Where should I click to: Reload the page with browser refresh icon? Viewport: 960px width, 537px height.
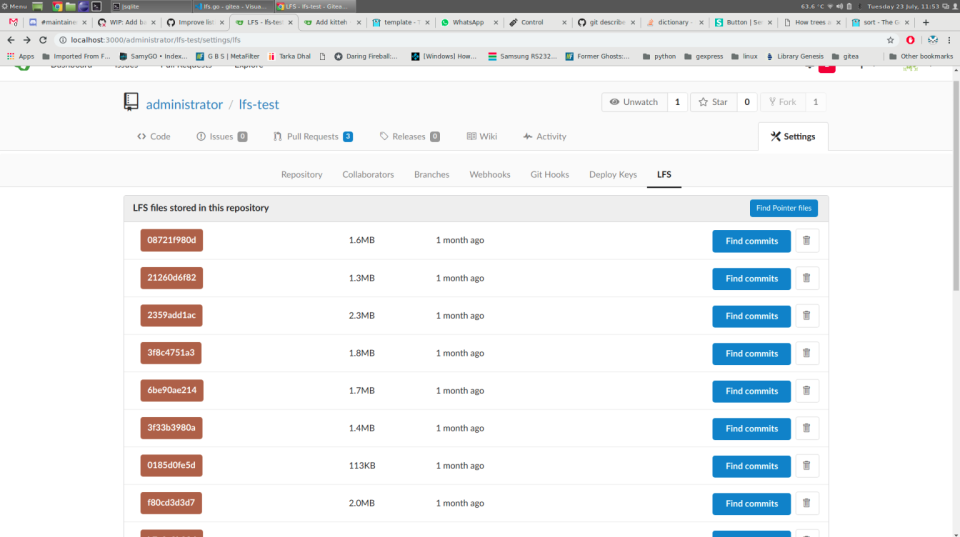(x=42, y=40)
